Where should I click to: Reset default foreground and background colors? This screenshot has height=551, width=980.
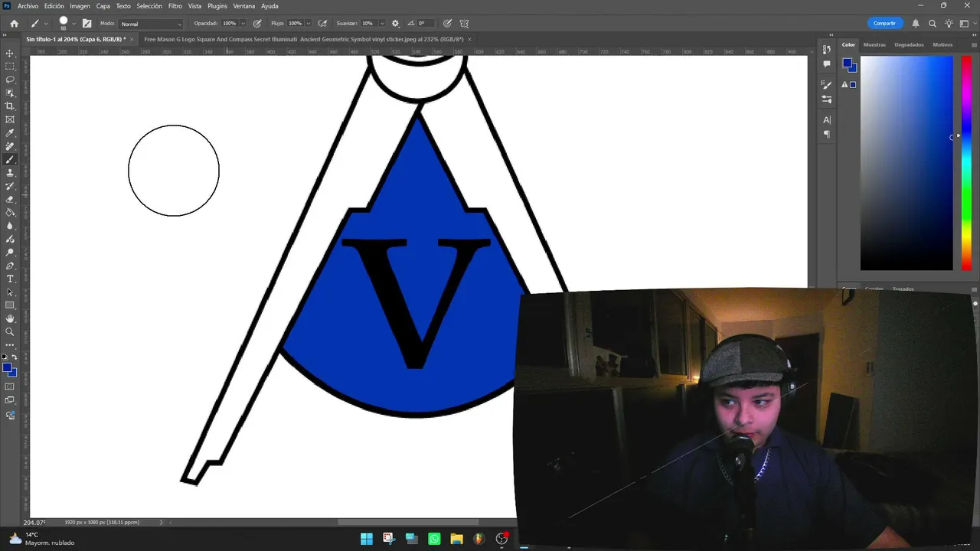click(x=5, y=357)
